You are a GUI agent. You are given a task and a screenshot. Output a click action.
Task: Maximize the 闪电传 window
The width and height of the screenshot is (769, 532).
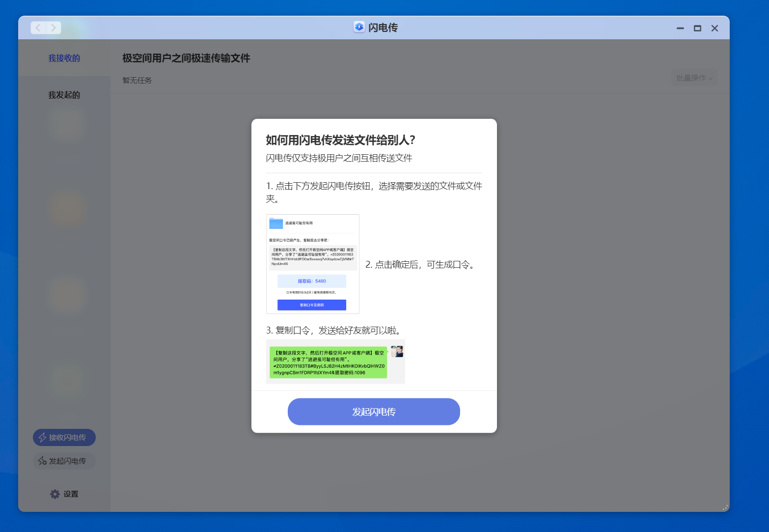[697, 28]
